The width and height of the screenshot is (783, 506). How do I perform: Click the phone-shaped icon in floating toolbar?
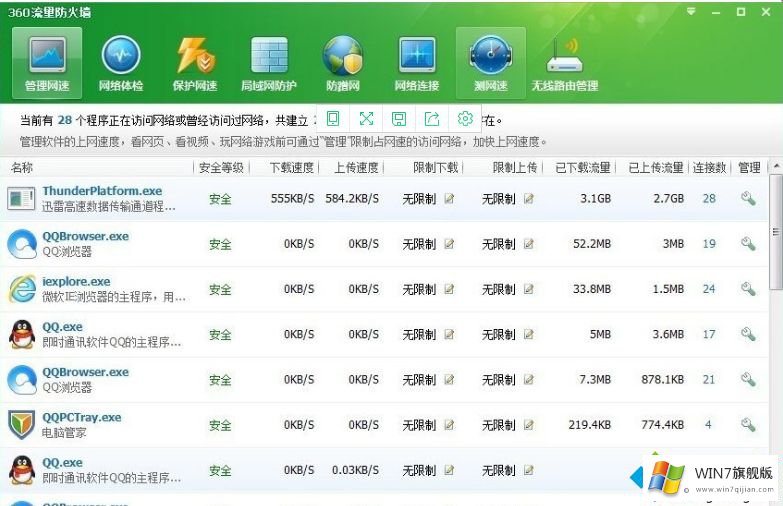pos(333,118)
